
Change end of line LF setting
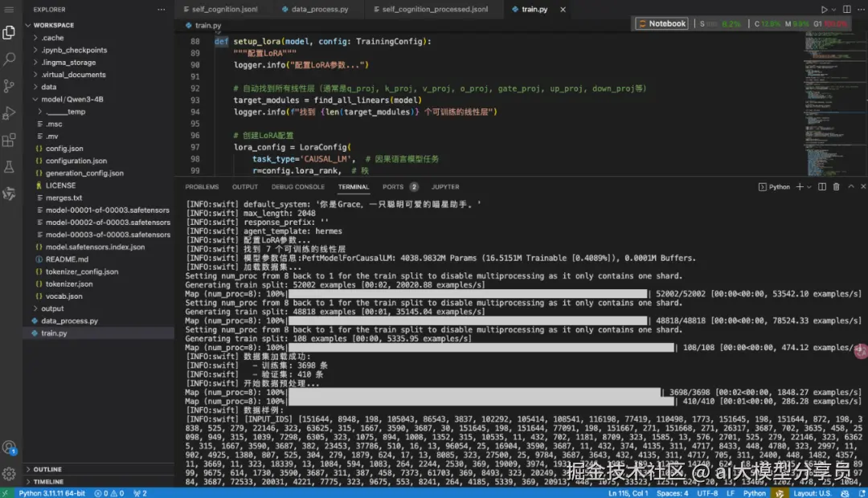point(730,493)
